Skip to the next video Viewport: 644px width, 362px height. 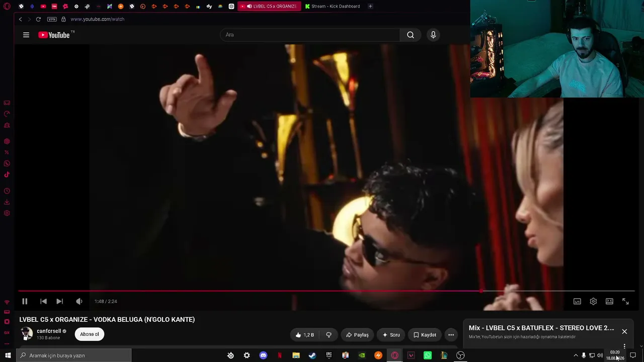click(x=59, y=301)
